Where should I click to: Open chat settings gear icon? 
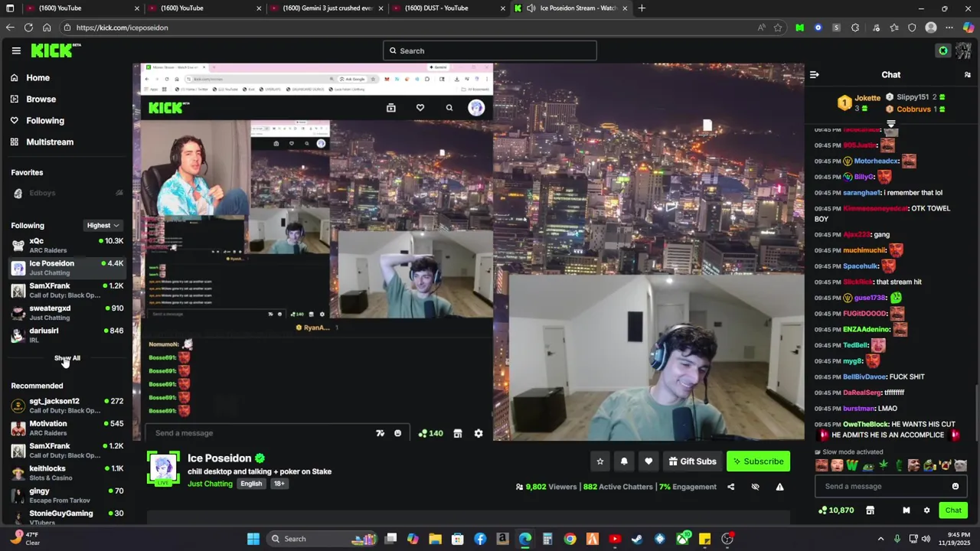tap(926, 510)
